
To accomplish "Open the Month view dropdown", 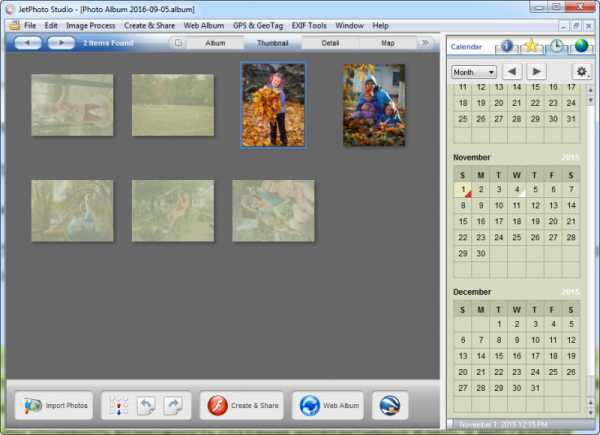I will (474, 72).
